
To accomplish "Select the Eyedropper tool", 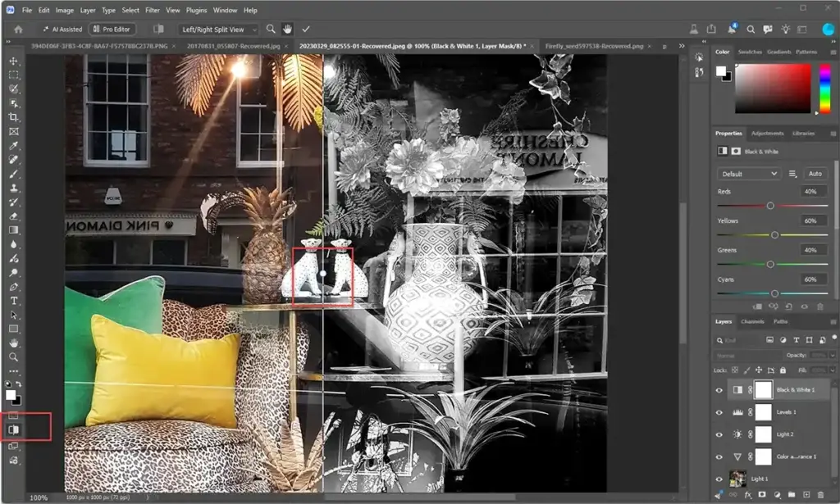I will pyautogui.click(x=13, y=146).
